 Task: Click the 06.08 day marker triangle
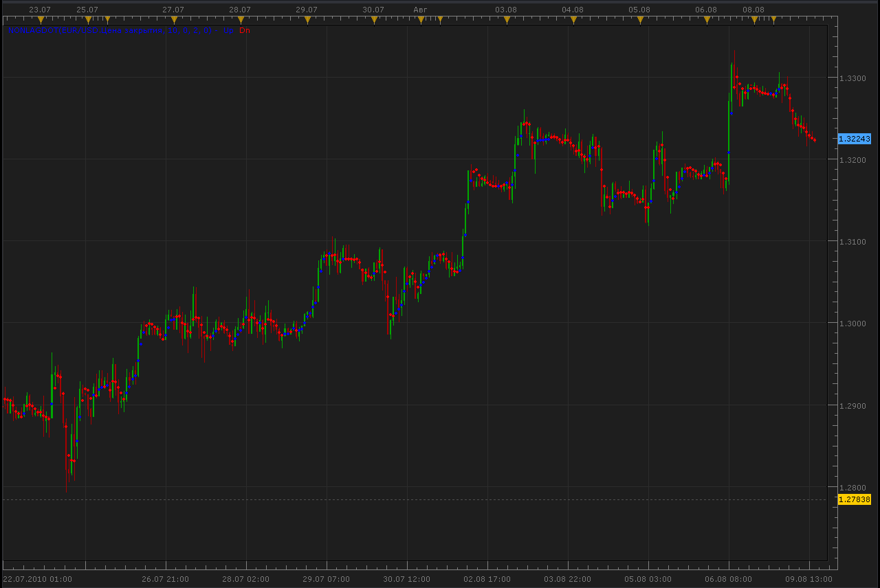tap(707, 20)
